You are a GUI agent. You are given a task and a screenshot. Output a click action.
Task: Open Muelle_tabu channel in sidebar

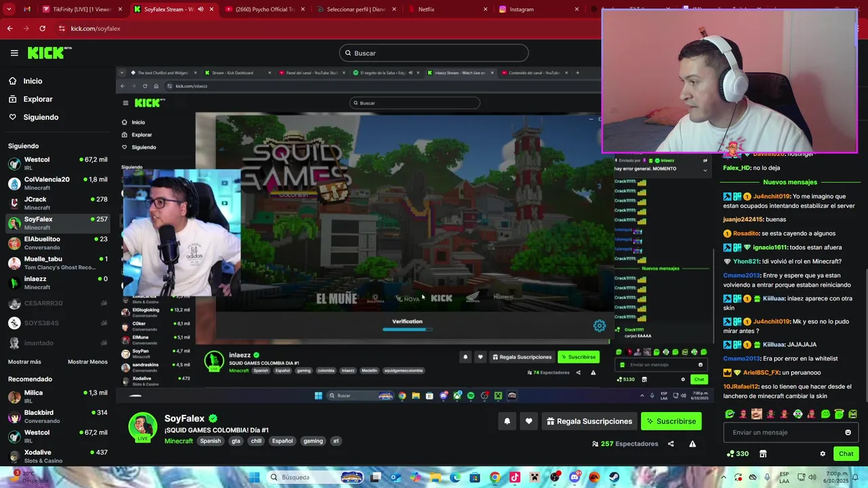[x=58, y=263]
